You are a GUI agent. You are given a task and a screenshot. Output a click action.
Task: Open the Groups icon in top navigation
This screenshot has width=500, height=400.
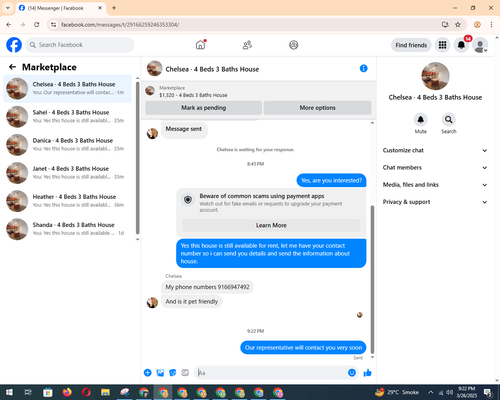(294, 45)
